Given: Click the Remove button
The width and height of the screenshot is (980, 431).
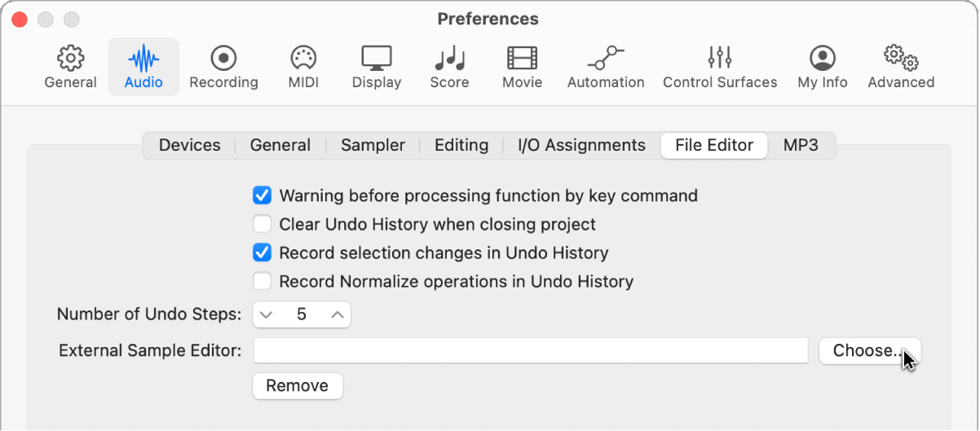Looking at the screenshot, I should pyautogui.click(x=298, y=386).
